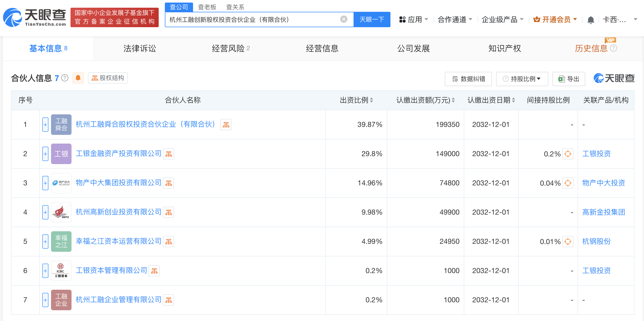Viewport: 644px width, 321px height.
Task: Open equity structure icon for 杭州工融舜合股权投资合伙企业
Action: coord(226,125)
